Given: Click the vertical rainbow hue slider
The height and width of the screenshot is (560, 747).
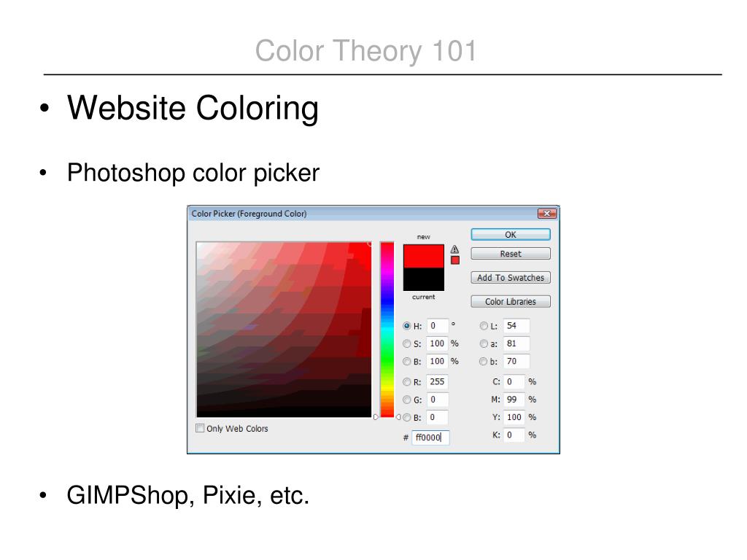Looking at the screenshot, I should coord(387,330).
